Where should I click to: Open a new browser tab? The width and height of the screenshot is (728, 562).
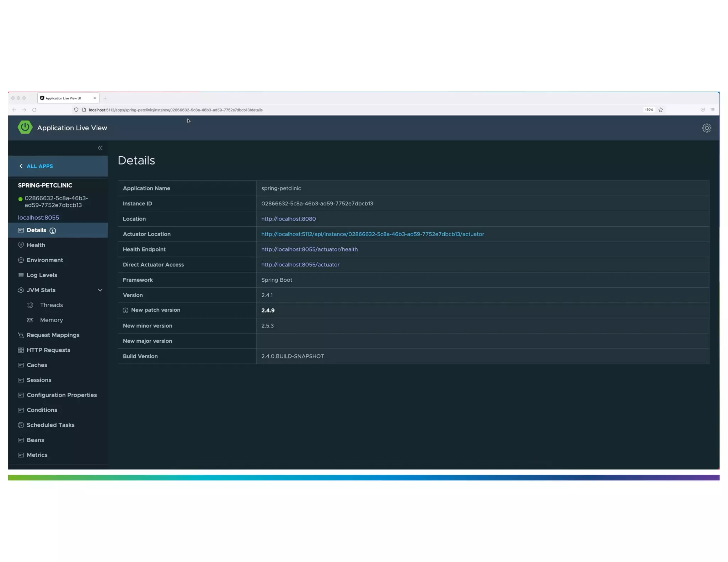[105, 98]
